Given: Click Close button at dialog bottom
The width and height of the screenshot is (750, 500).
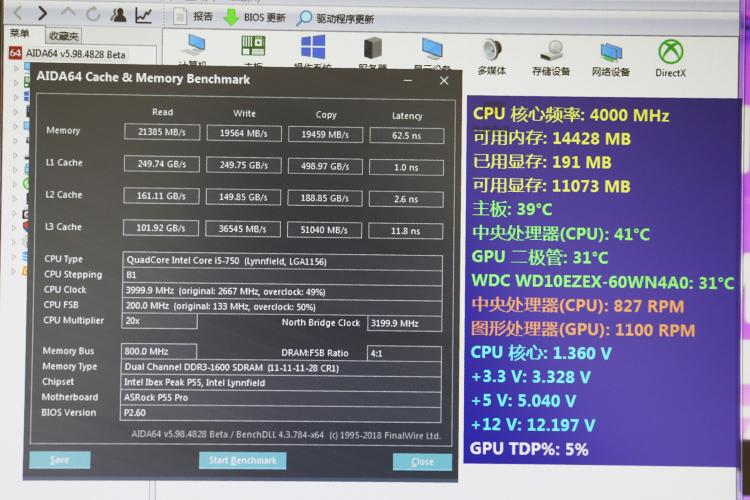Looking at the screenshot, I should [x=422, y=462].
